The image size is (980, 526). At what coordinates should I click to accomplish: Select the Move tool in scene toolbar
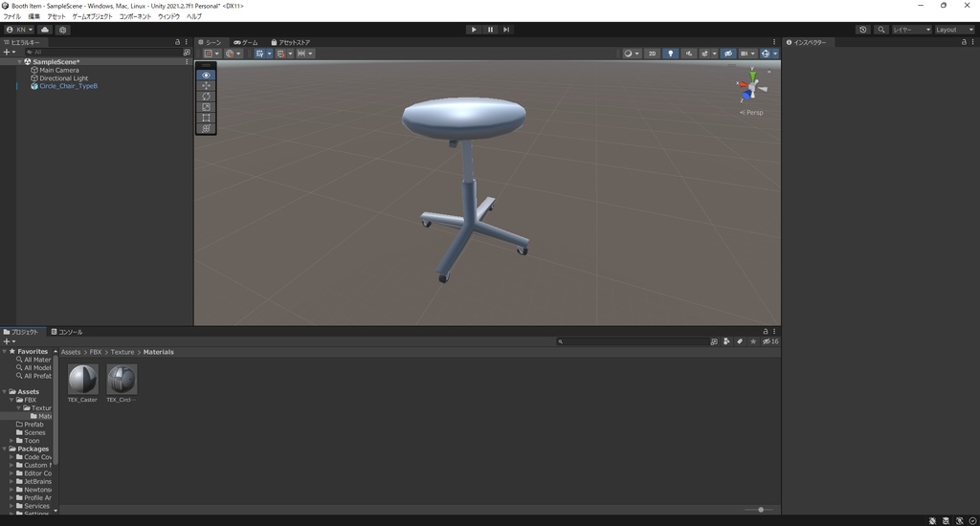coord(206,85)
